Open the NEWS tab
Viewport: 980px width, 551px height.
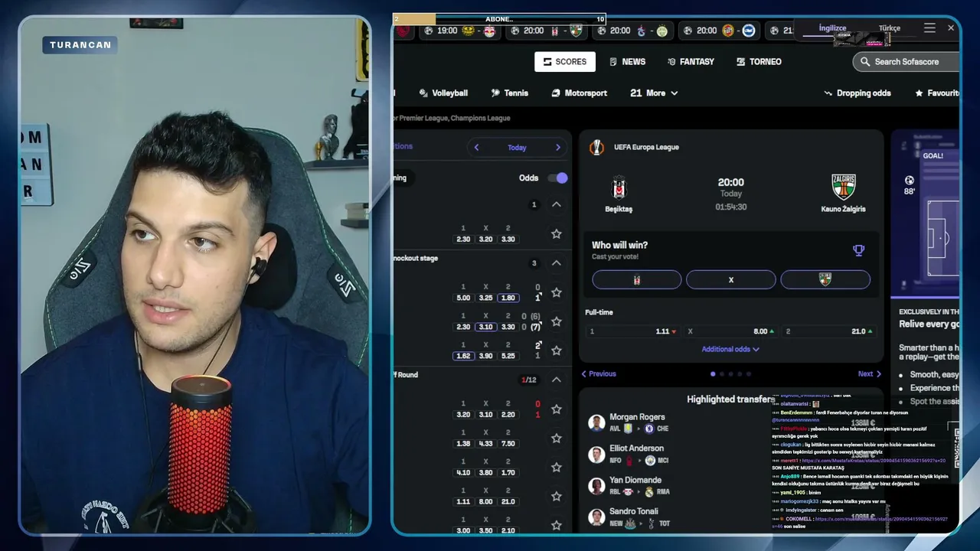(x=627, y=62)
